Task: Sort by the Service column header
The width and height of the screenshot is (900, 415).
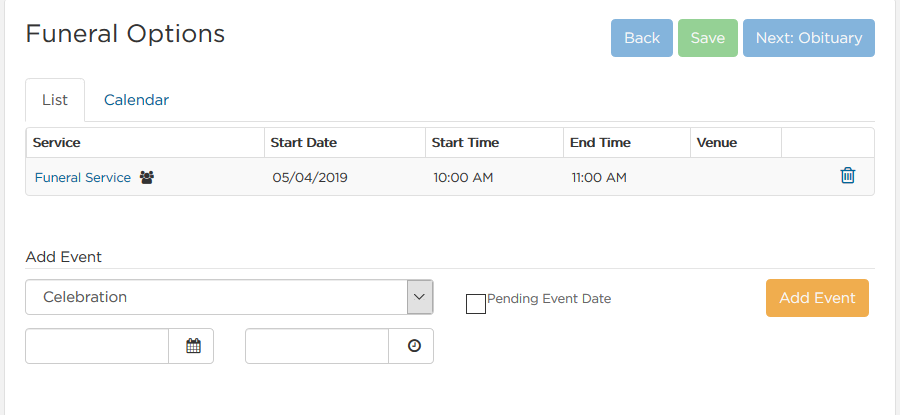Action: pyautogui.click(x=56, y=142)
